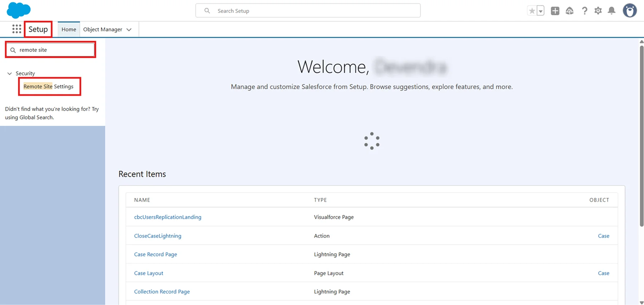Viewport: 644px width, 305px height.
Task: Click the page vertical scrollbar
Action: (x=641, y=136)
